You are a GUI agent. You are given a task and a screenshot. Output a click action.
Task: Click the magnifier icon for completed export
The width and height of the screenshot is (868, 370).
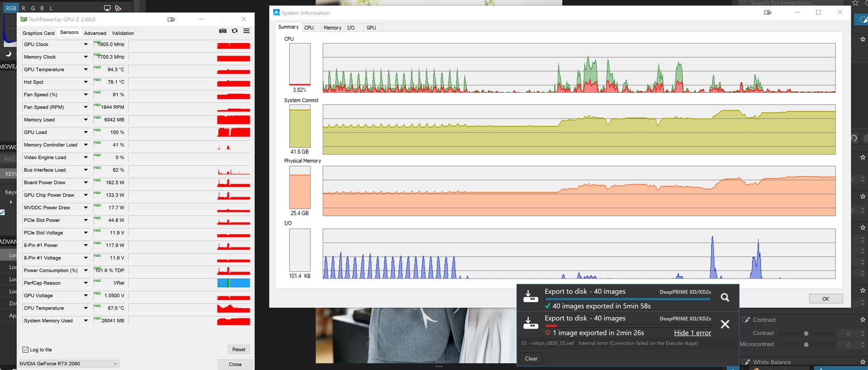tap(725, 297)
